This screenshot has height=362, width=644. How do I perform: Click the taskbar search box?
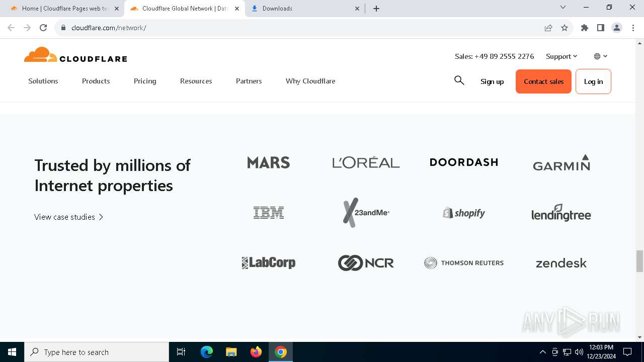point(97,352)
